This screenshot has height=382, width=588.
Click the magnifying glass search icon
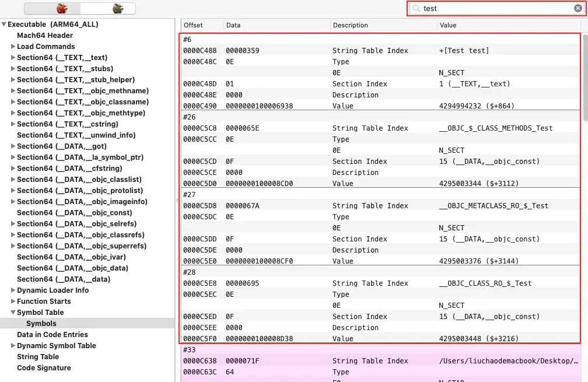[416, 8]
